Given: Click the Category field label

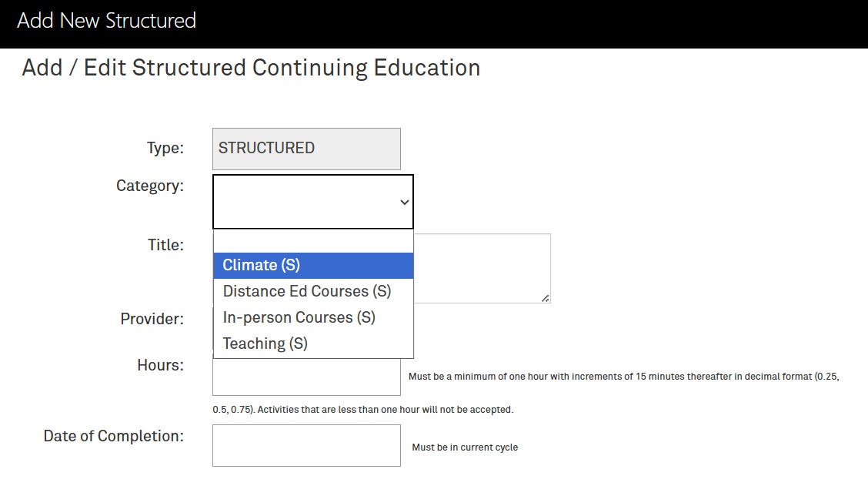Looking at the screenshot, I should pyautogui.click(x=149, y=186).
